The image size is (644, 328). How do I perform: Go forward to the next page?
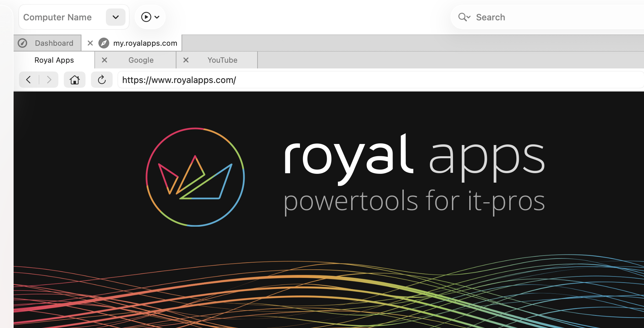(x=49, y=80)
